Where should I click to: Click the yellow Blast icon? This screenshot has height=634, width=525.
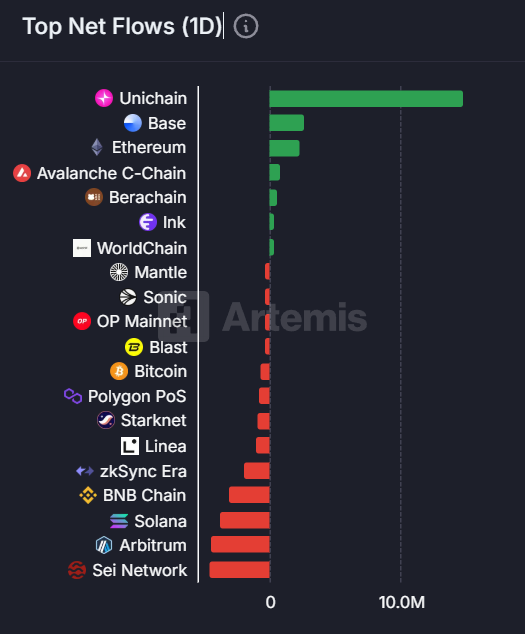click(x=134, y=347)
